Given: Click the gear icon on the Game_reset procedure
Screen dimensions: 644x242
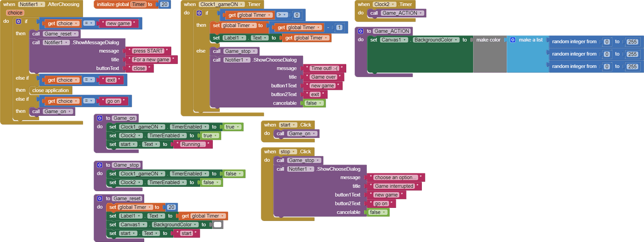Looking at the screenshot, I should 99,199.
